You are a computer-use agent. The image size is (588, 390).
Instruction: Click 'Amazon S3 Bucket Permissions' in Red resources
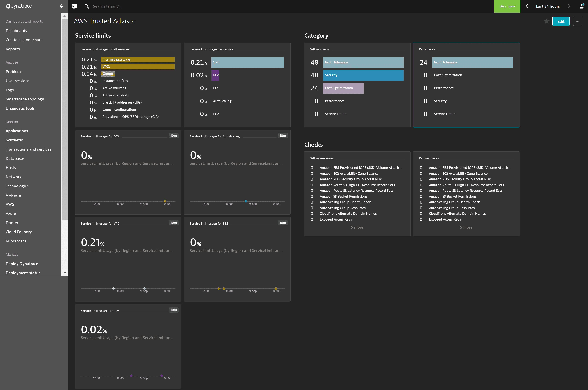pyautogui.click(x=452, y=197)
